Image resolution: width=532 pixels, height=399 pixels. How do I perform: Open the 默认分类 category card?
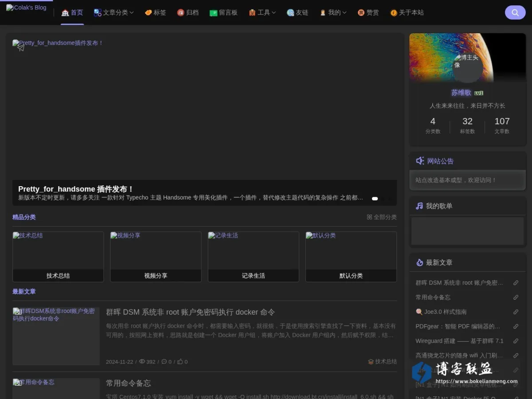(351, 257)
